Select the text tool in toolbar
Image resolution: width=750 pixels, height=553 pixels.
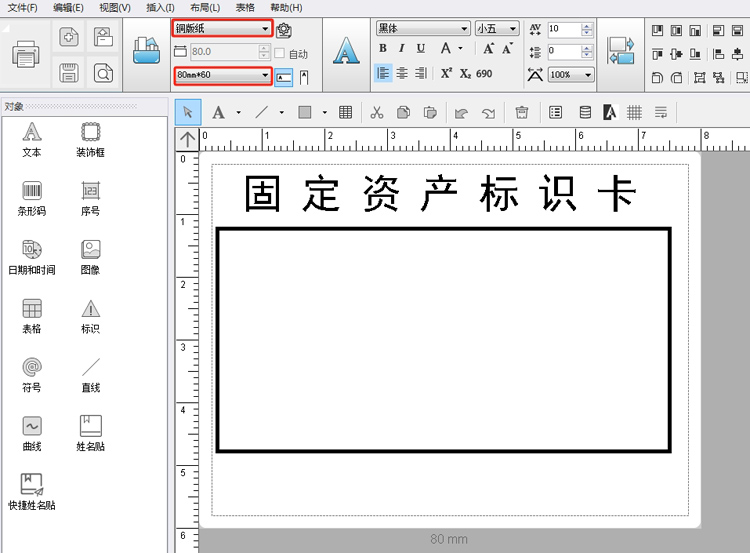point(219,113)
